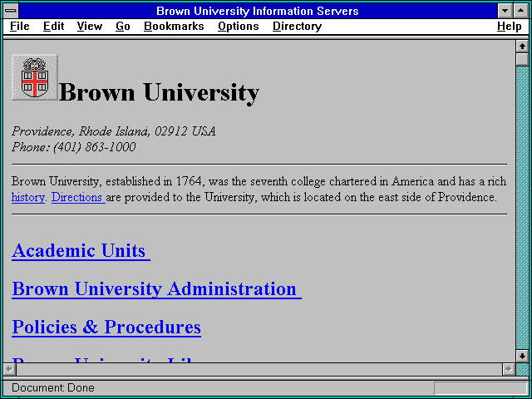Click the vertical scrollbar thumb
Screen dimensions: 532x399
(523, 60)
